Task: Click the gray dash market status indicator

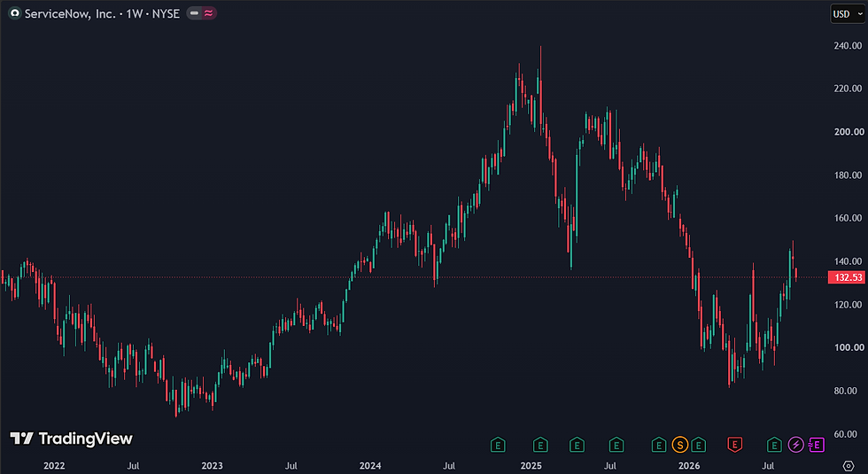Action: point(194,13)
